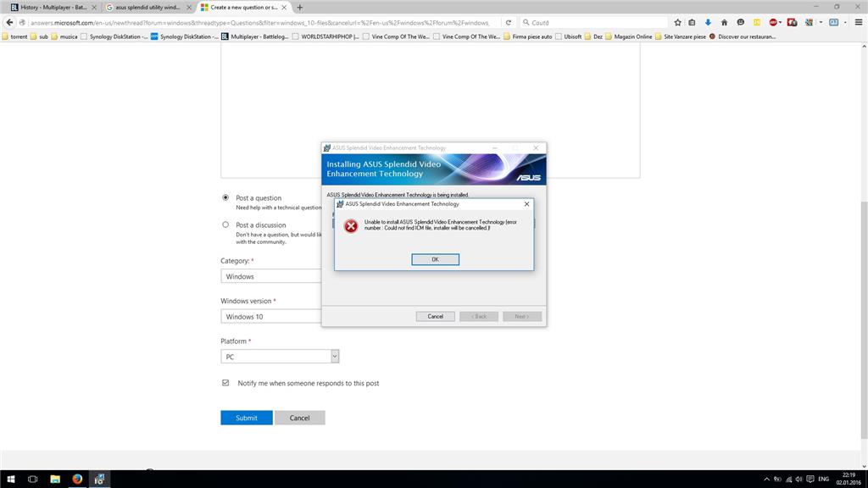This screenshot has width=868, height=488.
Task: Open a new browser tab with plus
Action: pyautogui.click(x=299, y=7)
